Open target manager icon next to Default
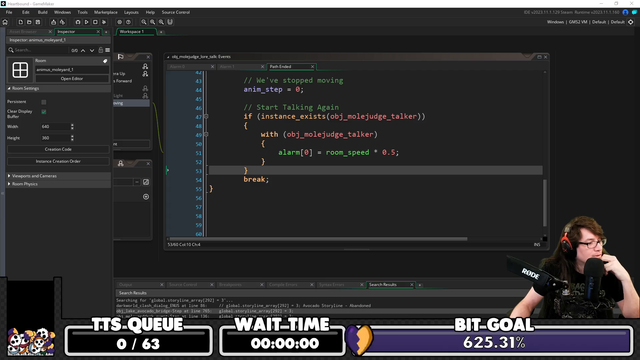This screenshot has height=360, width=640. pos(631,22)
